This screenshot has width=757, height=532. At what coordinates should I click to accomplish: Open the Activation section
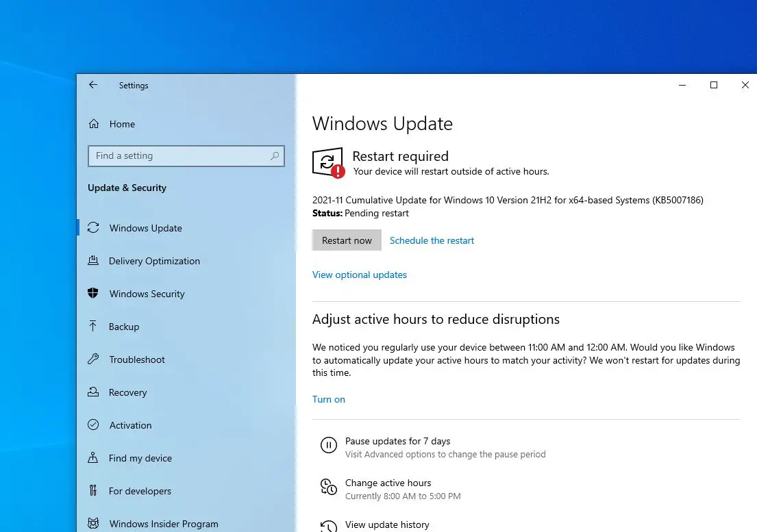click(x=130, y=425)
